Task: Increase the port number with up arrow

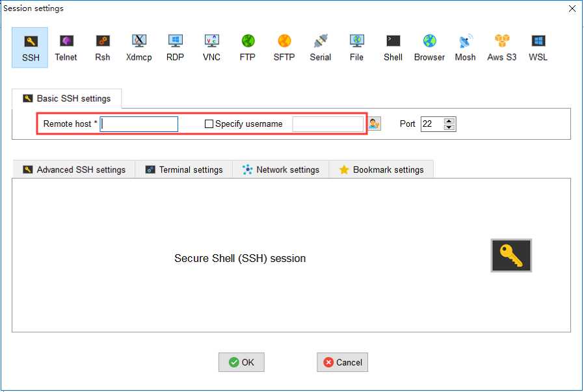Action: [x=449, y=121]
